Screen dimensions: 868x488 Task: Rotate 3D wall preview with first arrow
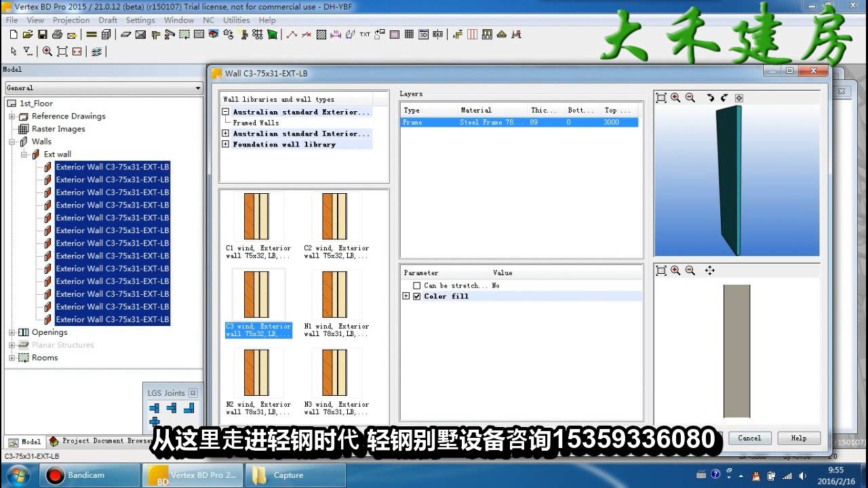[x=710, y=98]
